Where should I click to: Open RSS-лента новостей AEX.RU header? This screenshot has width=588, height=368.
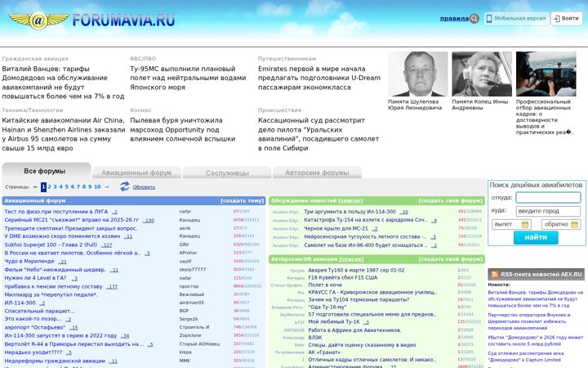click(537, 275)
